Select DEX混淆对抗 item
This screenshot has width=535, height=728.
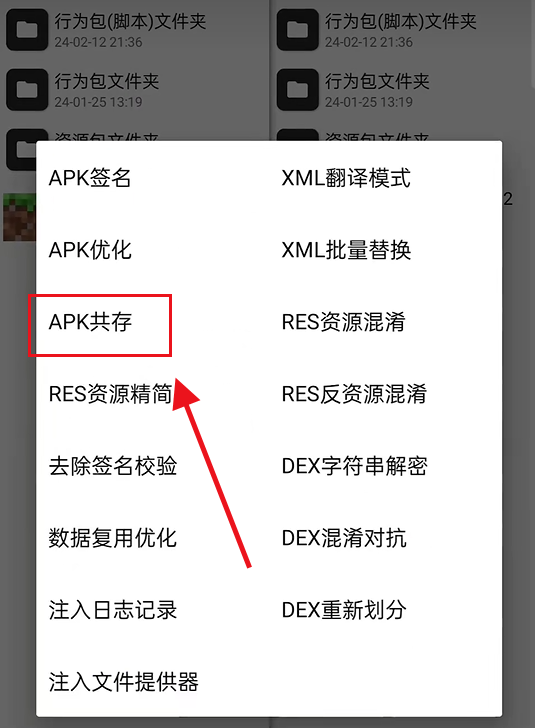click(344, 538)
